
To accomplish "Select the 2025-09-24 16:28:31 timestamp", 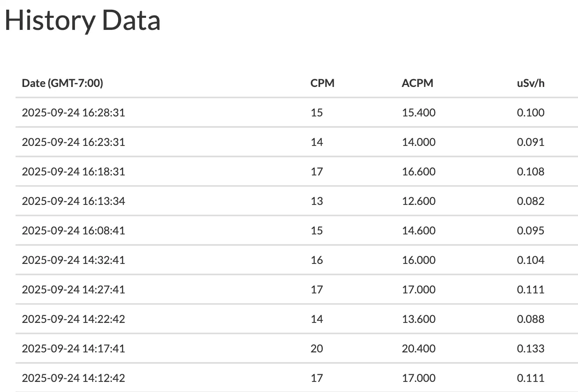I will [73, 113].
